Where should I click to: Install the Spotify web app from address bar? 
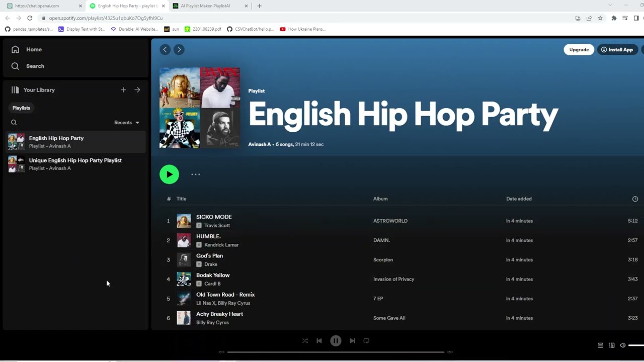point(578,18)
